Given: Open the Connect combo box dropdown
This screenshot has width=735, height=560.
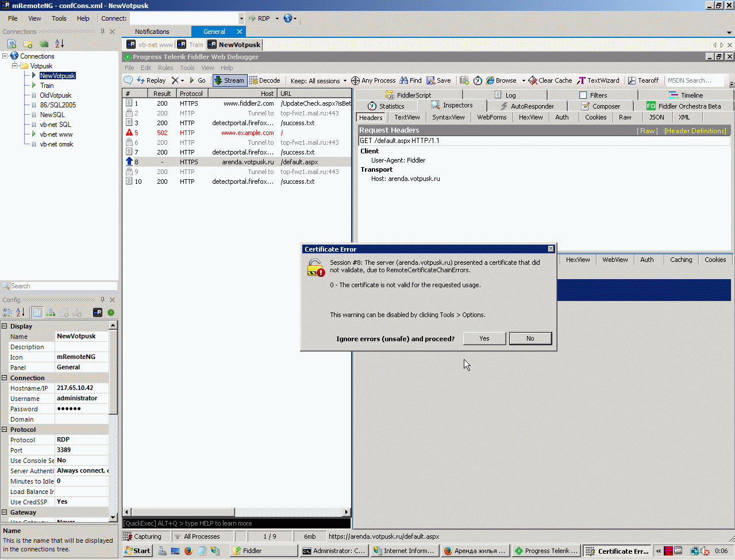Looking at the screenshot, I should pyautogui.click(x=241, y=18).
